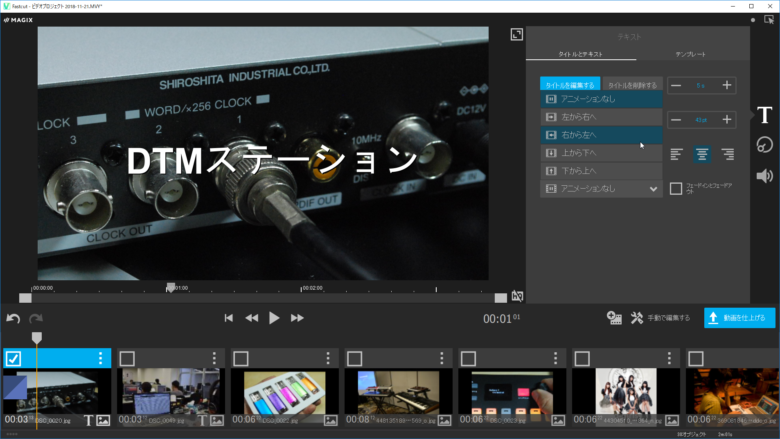
Task: Increase the title duration (5 s) with plus
Action: [727, 86]
